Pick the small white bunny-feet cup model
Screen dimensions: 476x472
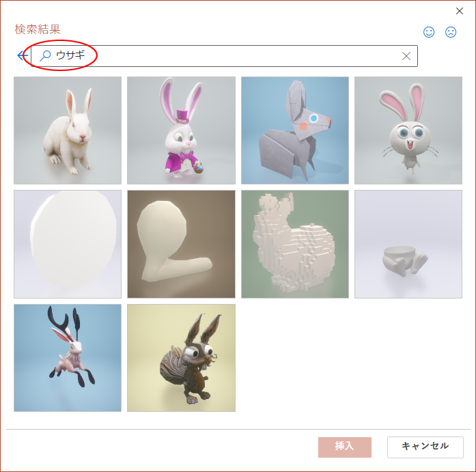coord(408,245)
